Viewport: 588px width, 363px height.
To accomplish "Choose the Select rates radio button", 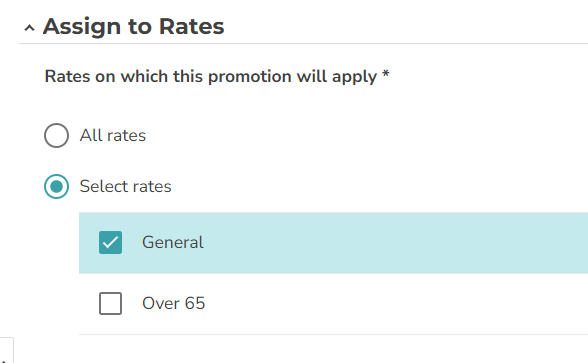I will [56, 186].
